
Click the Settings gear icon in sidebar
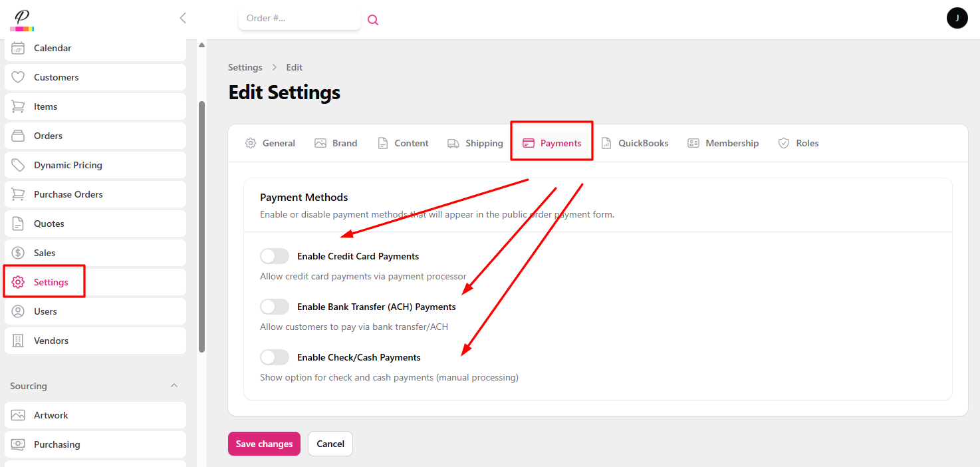point(19,281)
